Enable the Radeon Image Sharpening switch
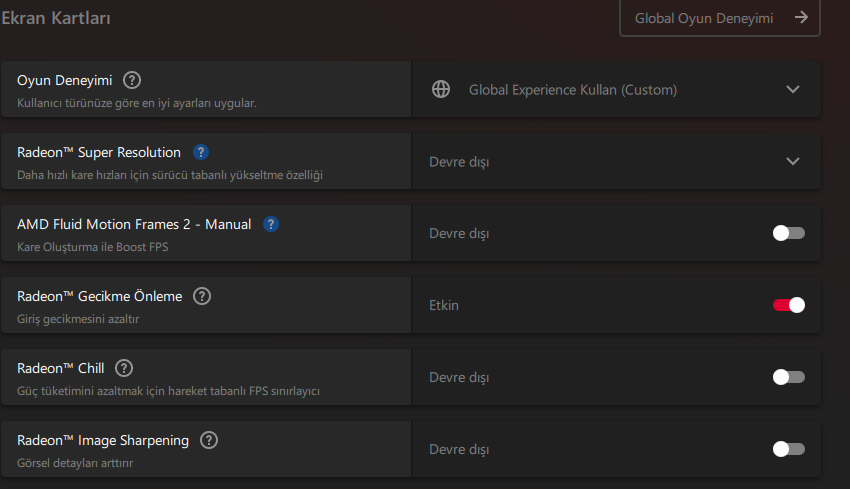The height and width of the screenshot is (489, 850). [x=788, y=449]
